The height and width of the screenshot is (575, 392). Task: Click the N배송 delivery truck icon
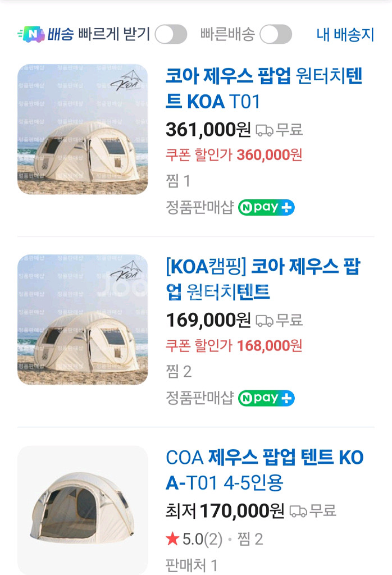point(31,34)
